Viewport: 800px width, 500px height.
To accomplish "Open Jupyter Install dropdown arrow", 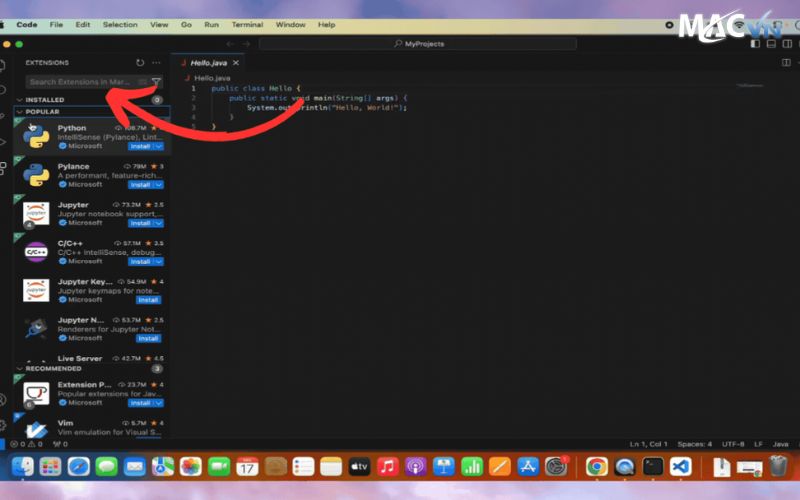I will point(159,223).
